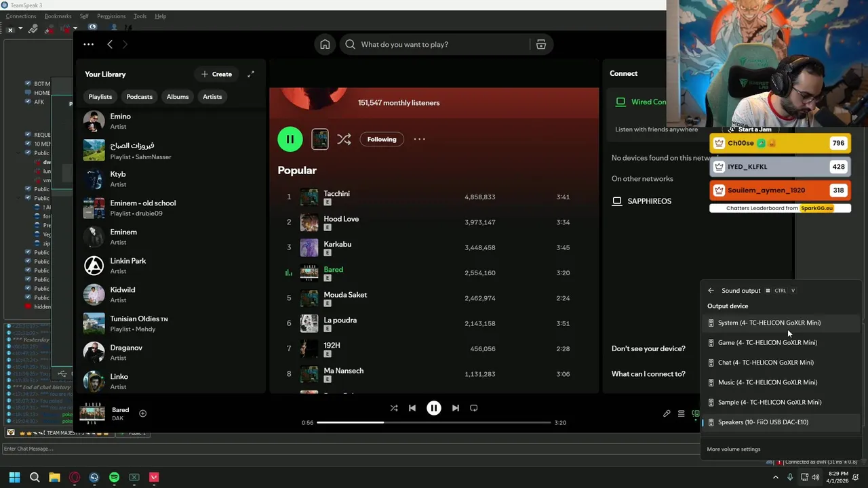Click TeamSpeak Enter Chat Message field
Viewport: 868px width, 488px height.
point(349,449)
